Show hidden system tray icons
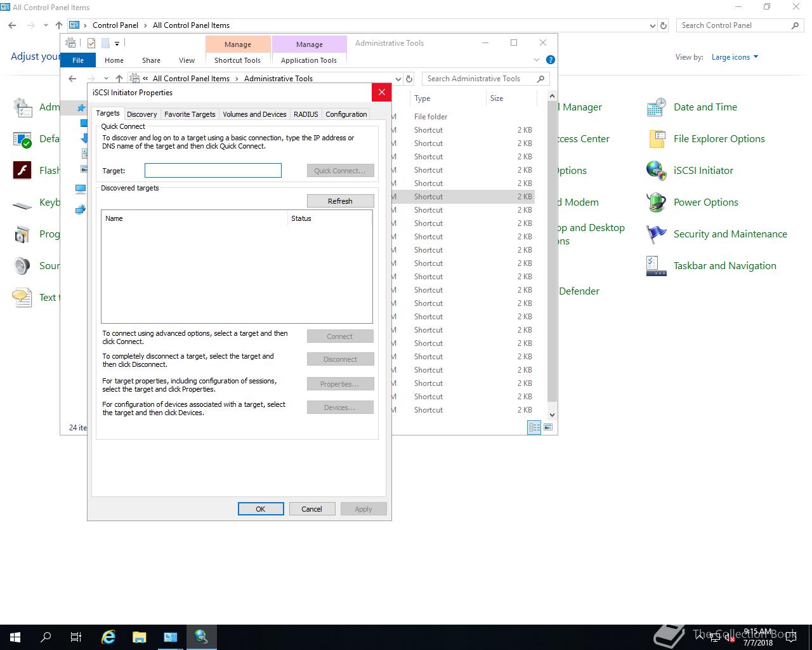This screenshot has height=650, width=812. click(x=699, y=637)
